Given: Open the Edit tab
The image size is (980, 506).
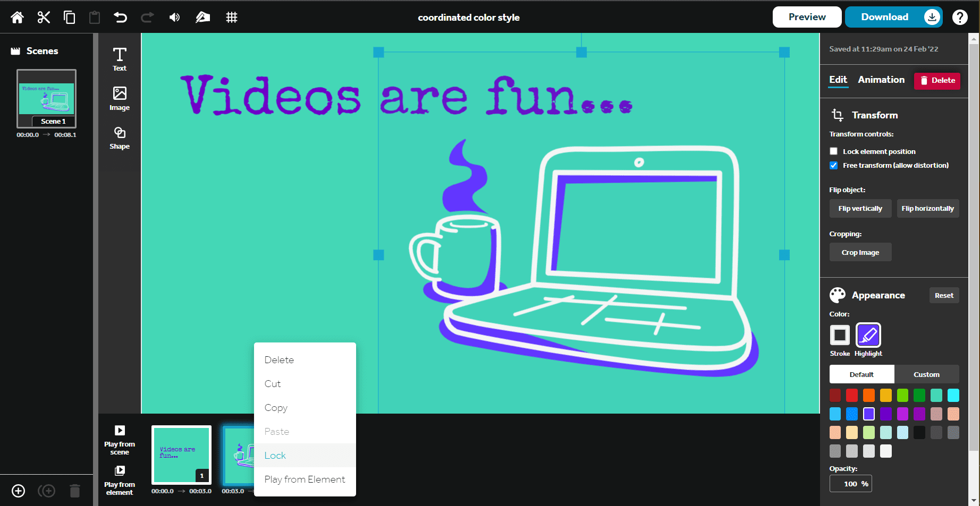Looking at the screenshot, I should (x=838, y=80).
